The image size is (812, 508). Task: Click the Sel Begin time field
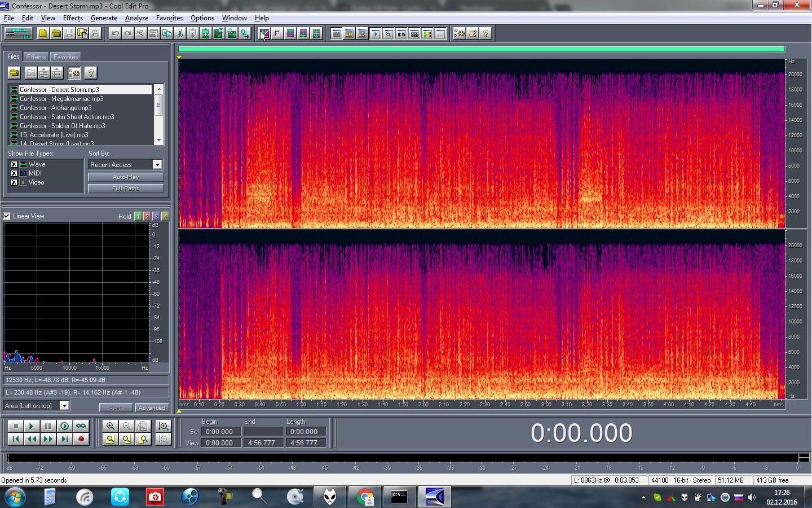(x=222, y=431)
